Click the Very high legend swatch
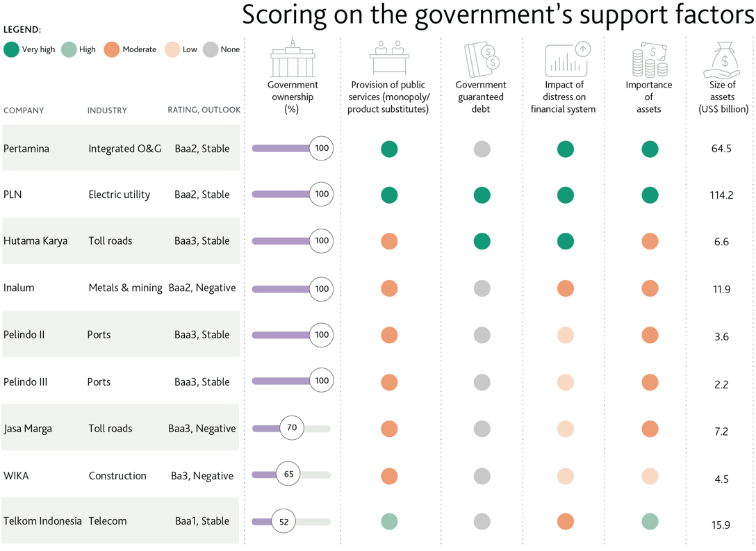This screenshot has height=551, width=756. [x=11, y=49]
